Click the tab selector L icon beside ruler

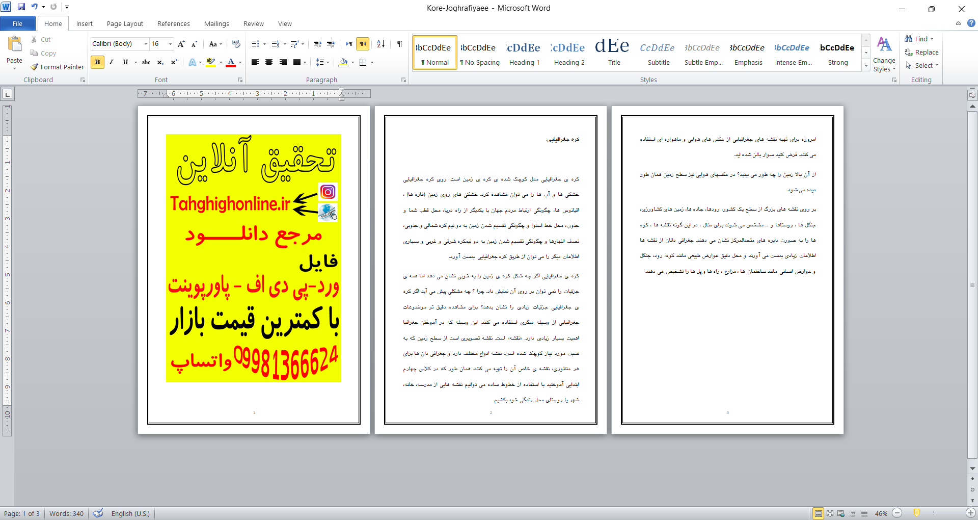tap(8, 94)
